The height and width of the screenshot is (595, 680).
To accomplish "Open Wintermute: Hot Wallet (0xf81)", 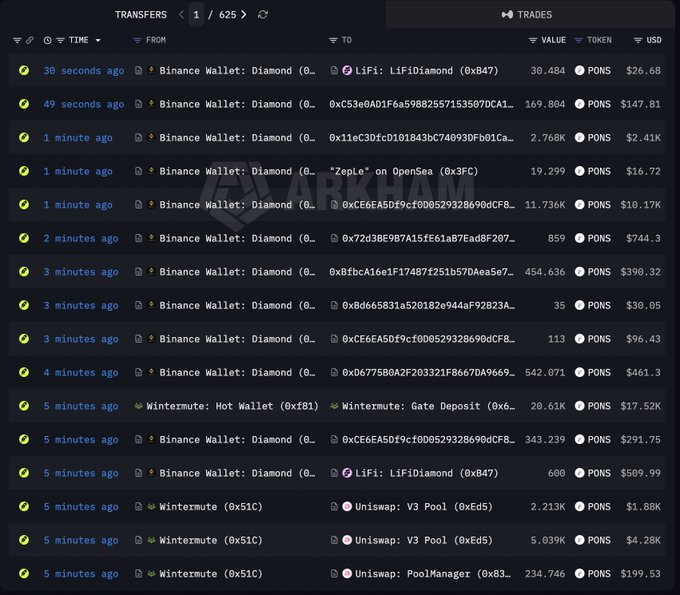I will (x=232, y=406).
